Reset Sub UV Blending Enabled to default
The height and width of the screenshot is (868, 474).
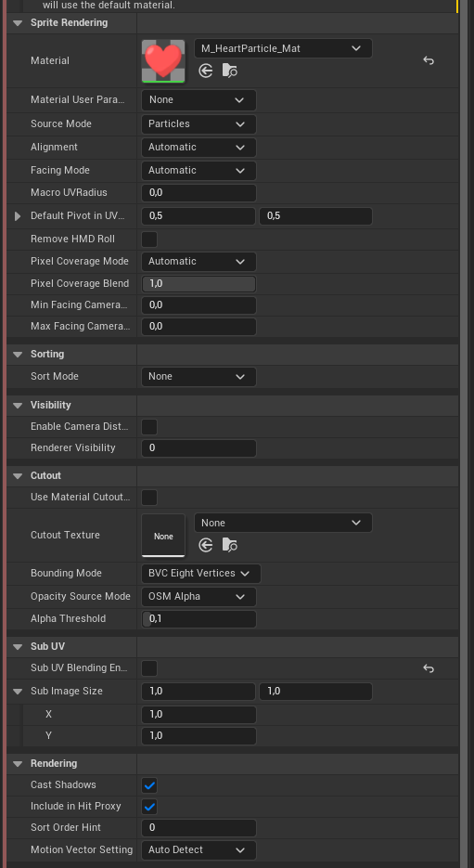click(x=429, y=668)
